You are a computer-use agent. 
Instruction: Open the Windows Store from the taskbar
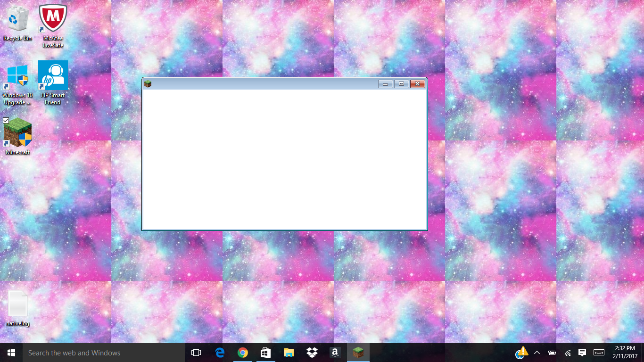(x=265, y=353)
